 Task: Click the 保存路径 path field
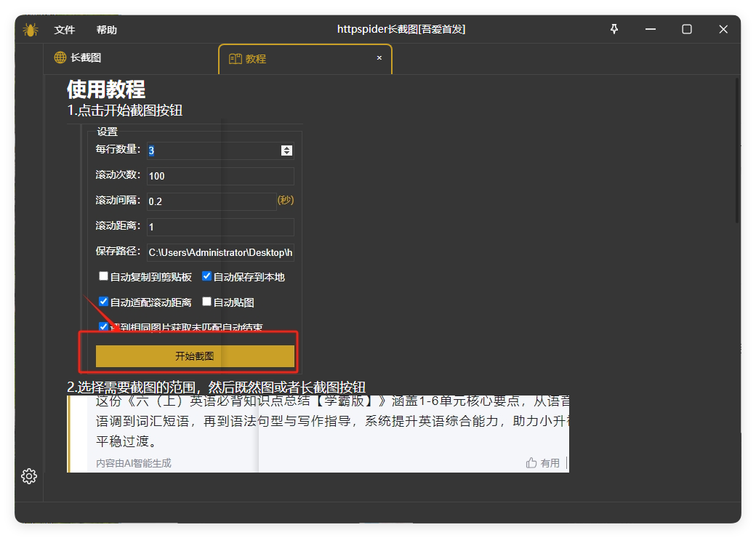[x=220, y=252]
